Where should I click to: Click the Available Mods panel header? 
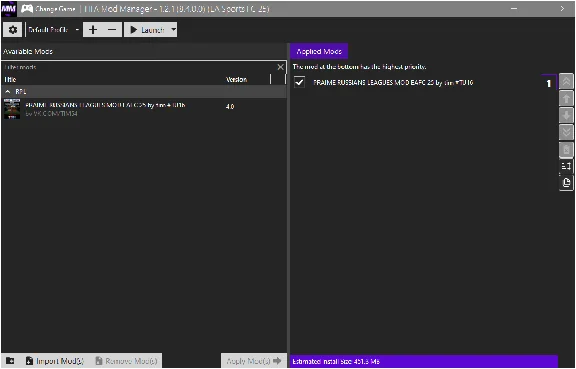pyautogui.click(x=28, y=51)
